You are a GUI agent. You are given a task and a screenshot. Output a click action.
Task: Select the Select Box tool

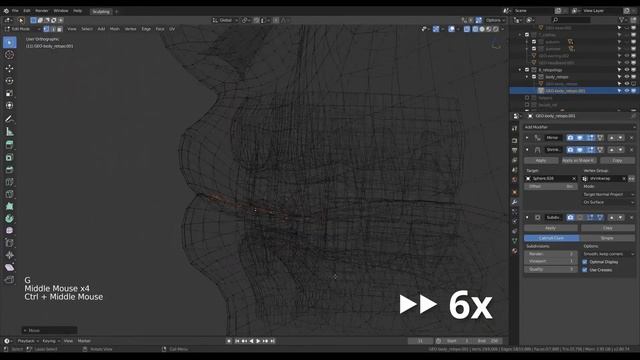pyautogui.click(x=9, y=42)
